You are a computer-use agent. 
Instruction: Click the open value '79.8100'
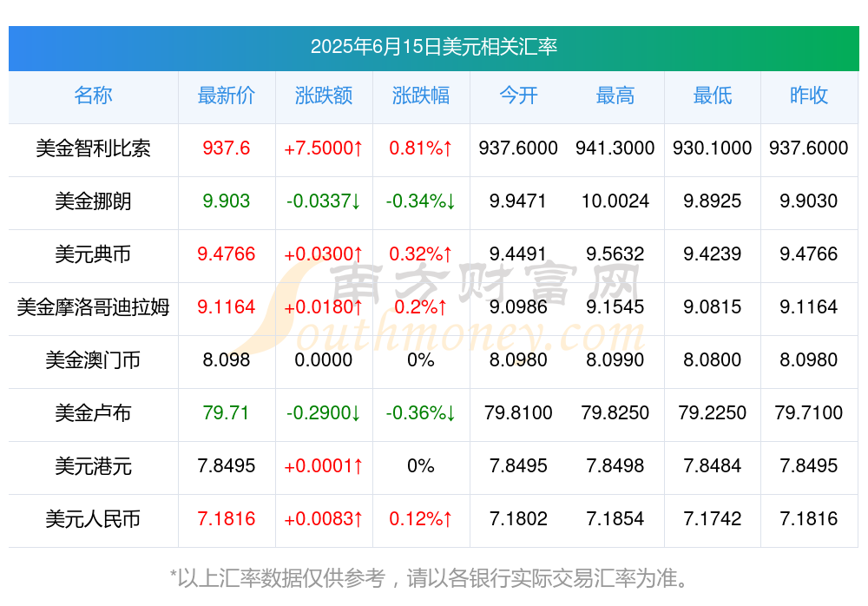[518, 413]
